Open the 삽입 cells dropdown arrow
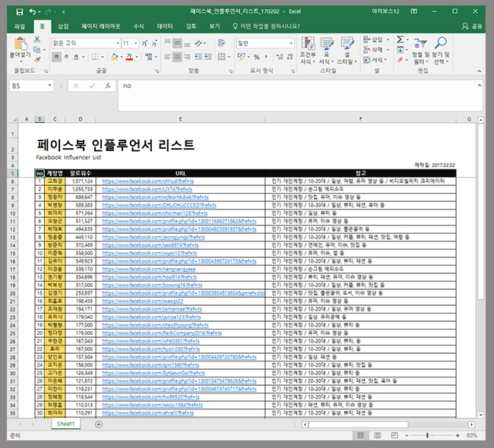Viewport: 494px width, 448px height. point(388,39)
